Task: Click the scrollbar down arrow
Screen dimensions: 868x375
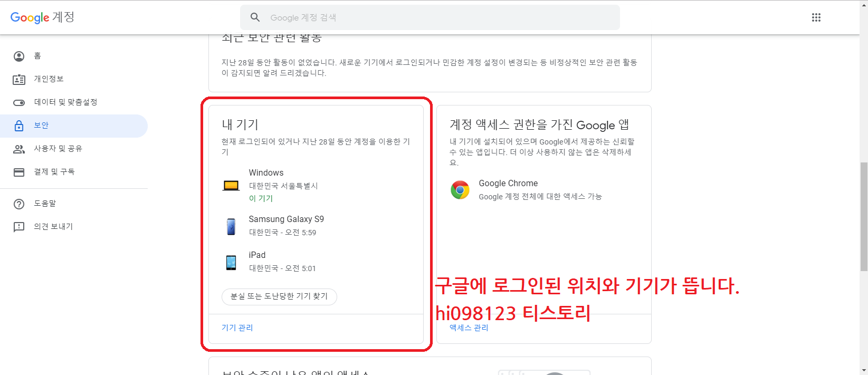Action: (x=864, y=370)
